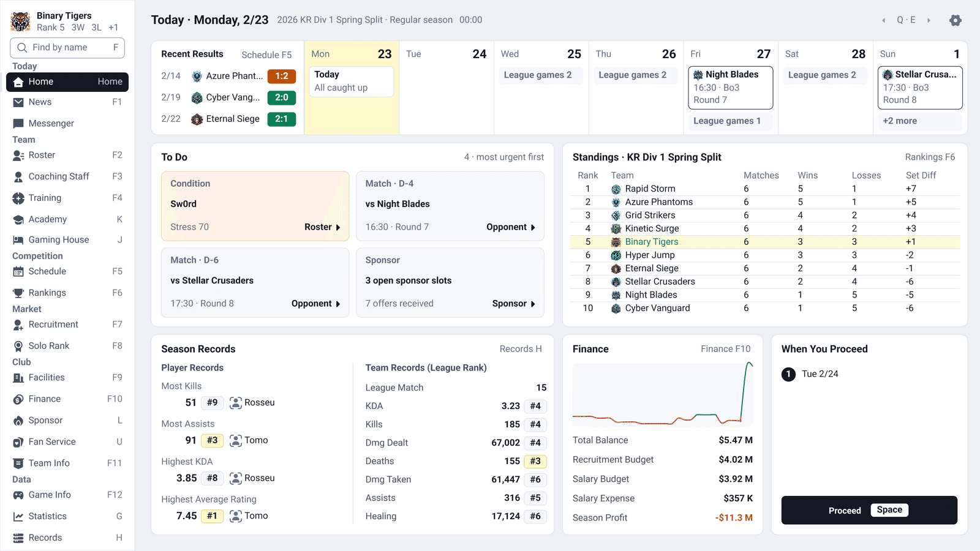Click the Find by name search field

(x=67, y=48)
